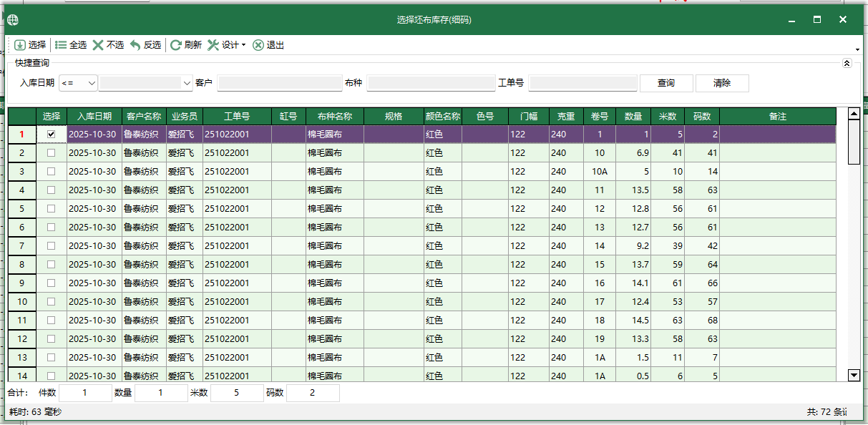The width and height of the screenshot is (868, 425).
Task: Click inside the 工单号 input field
Action: [x=582, y=83]
